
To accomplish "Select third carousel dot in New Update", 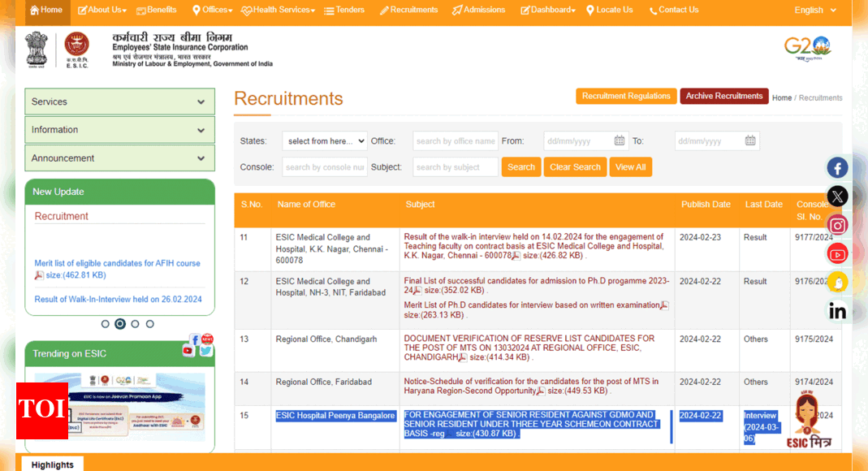I will [135, 324].
